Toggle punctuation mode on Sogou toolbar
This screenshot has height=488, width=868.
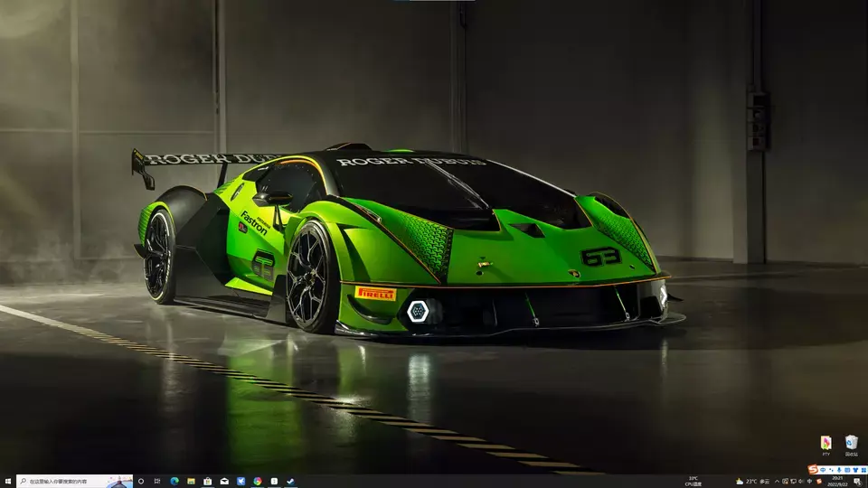coord(832,470)
